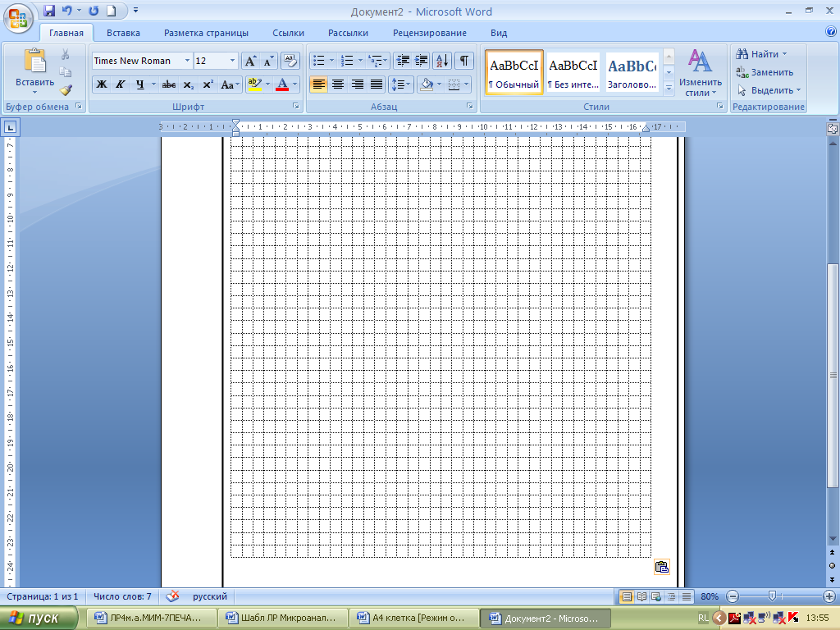840x630 pixels.
Task: Click the Заменить replace button
Action: (x=765, y=72)
